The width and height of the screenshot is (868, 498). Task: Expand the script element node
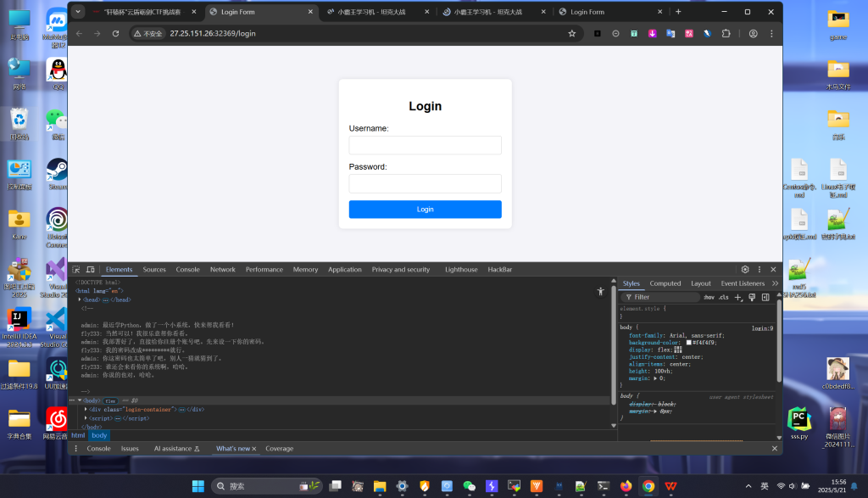[86, 418]
